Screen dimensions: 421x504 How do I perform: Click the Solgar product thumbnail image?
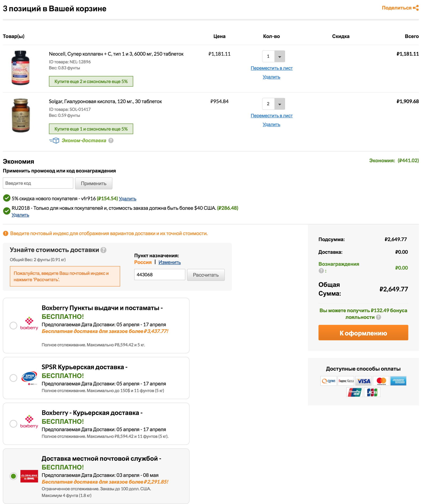pyautogui.click(x=21, y=115)
